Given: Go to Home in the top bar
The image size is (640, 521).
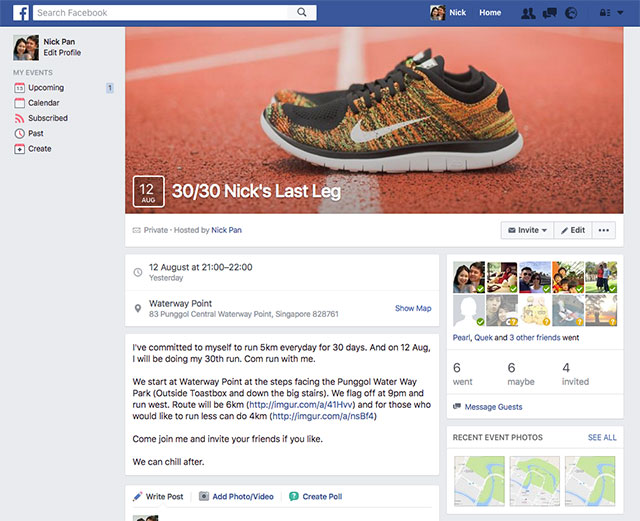Looking at the screenshot, I should tap(490, 13).
